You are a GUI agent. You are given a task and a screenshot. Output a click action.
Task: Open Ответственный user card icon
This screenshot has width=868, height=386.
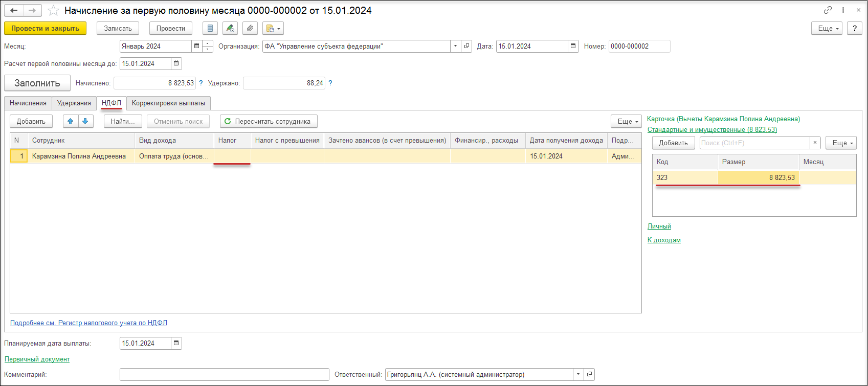[x=589, y=374]
